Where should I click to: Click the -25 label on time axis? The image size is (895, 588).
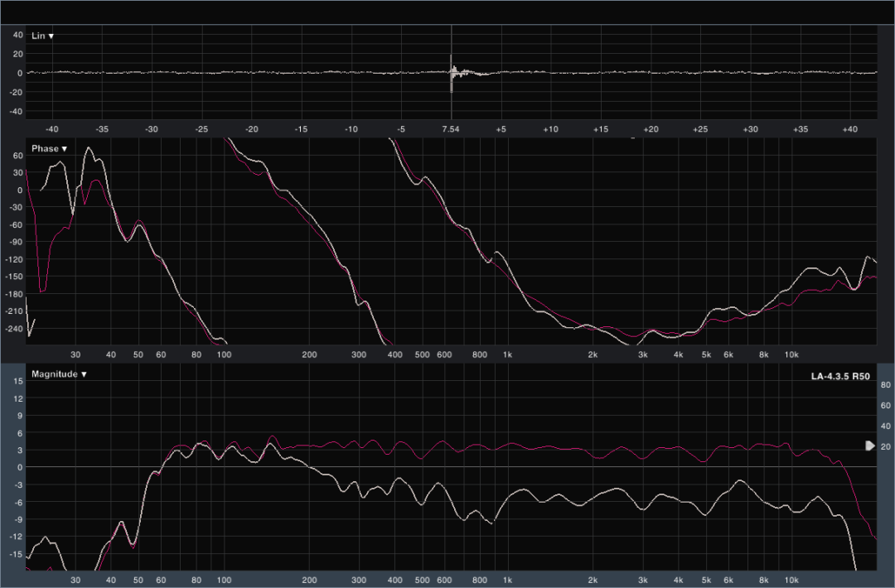201,129
